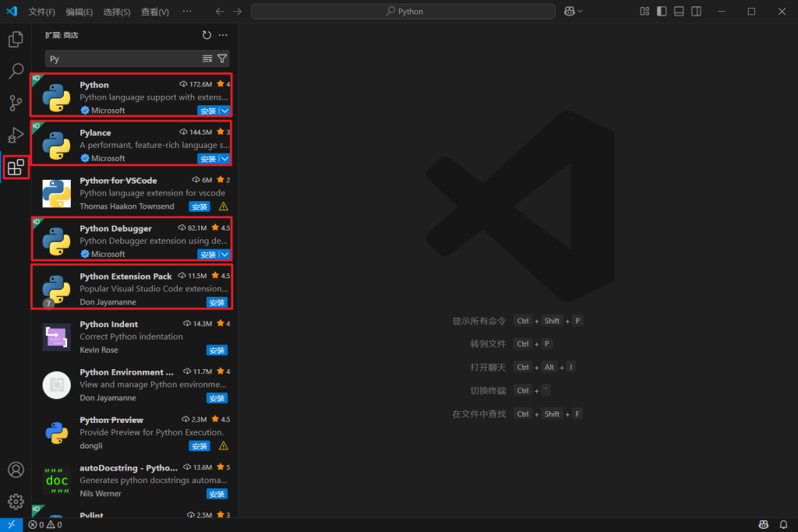Click the Pylance extension title
Image resolution: width=798 pixels, height=532 pixels.
pyautogui.click(x=95, y=132)
